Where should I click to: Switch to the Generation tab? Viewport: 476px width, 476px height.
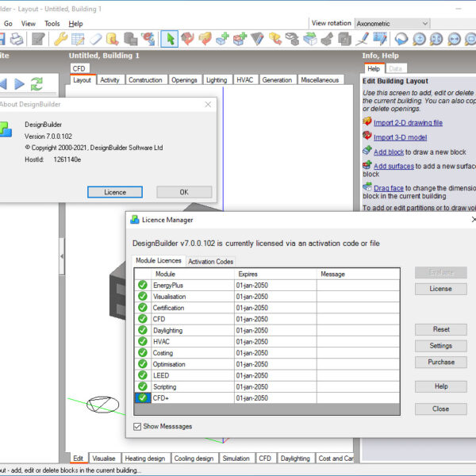pos(277,80)
